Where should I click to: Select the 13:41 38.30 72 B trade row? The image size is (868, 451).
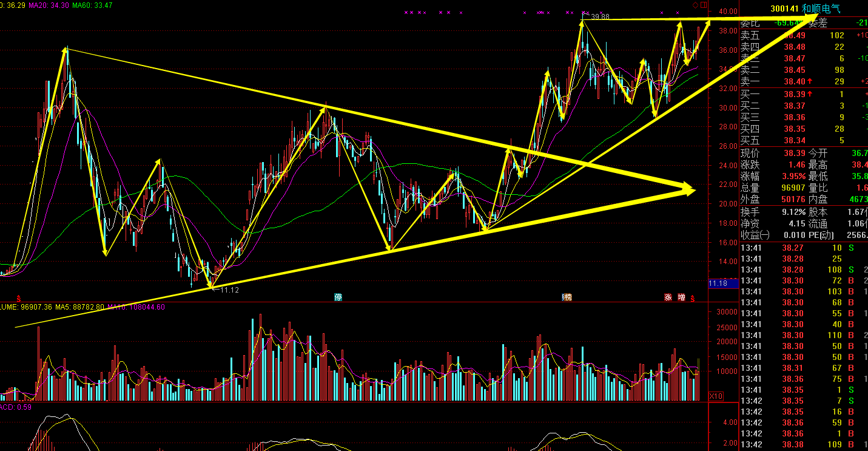pos(804,280)
